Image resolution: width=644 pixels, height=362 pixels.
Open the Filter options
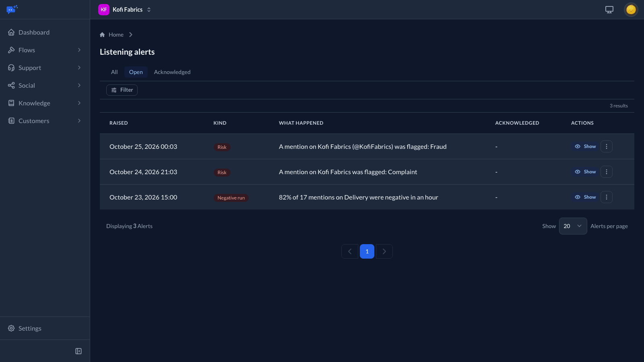point(122,90)
